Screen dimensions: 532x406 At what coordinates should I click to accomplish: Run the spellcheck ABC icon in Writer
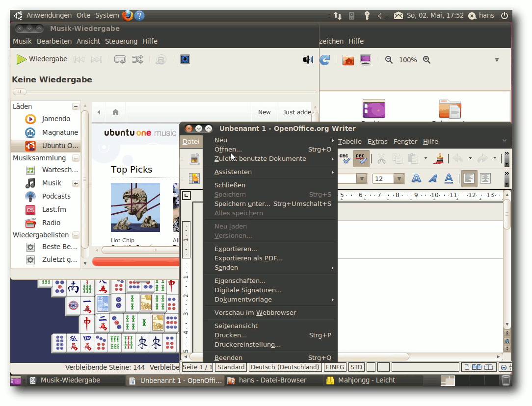345,158
